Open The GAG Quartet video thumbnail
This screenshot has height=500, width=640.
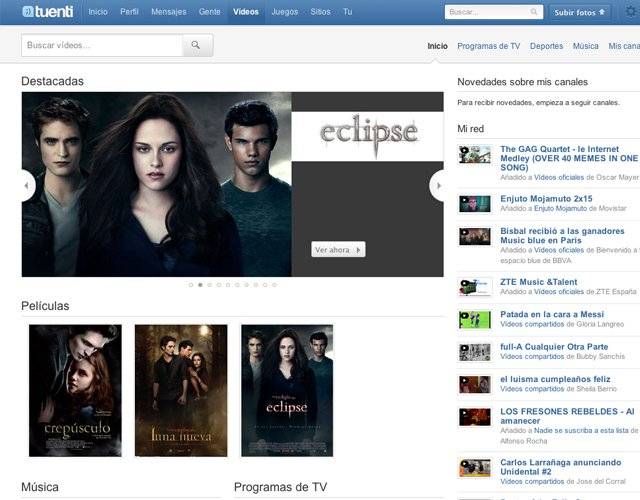(x=475, y=154)
